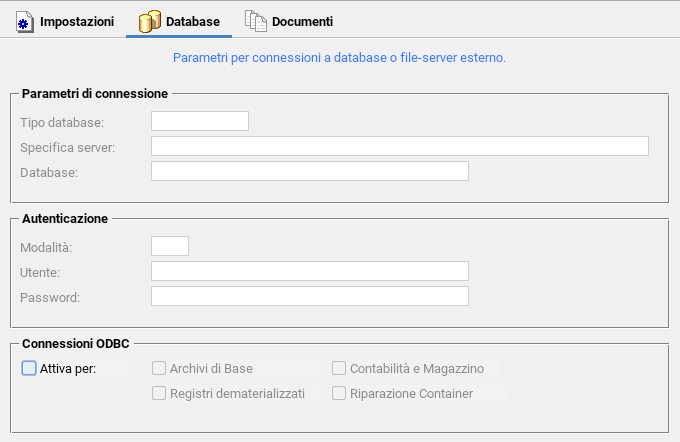680x442 pixels.
Task: Open the Impostazioni tab
Action: (x=65, y=22)
